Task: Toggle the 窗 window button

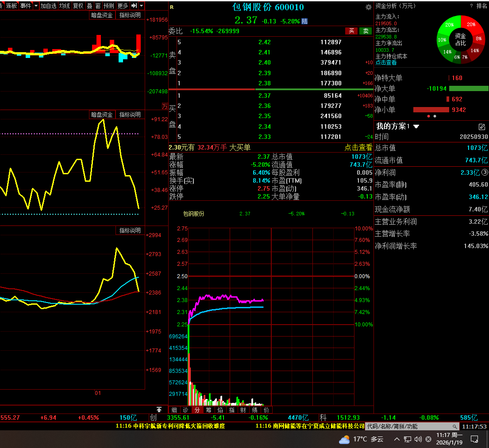Action: (x=98, y=6)
